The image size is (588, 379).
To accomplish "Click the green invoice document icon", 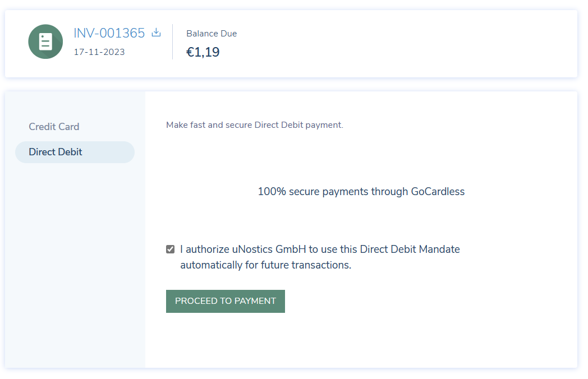I will [45, 41].
